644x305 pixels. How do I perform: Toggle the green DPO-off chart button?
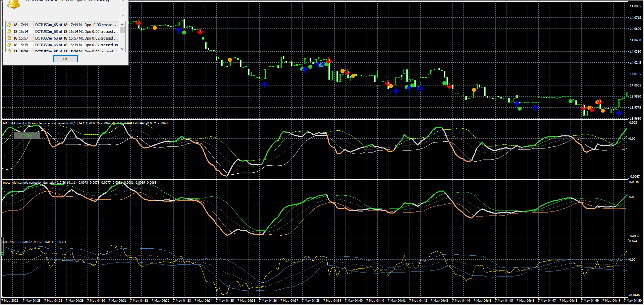27,136
